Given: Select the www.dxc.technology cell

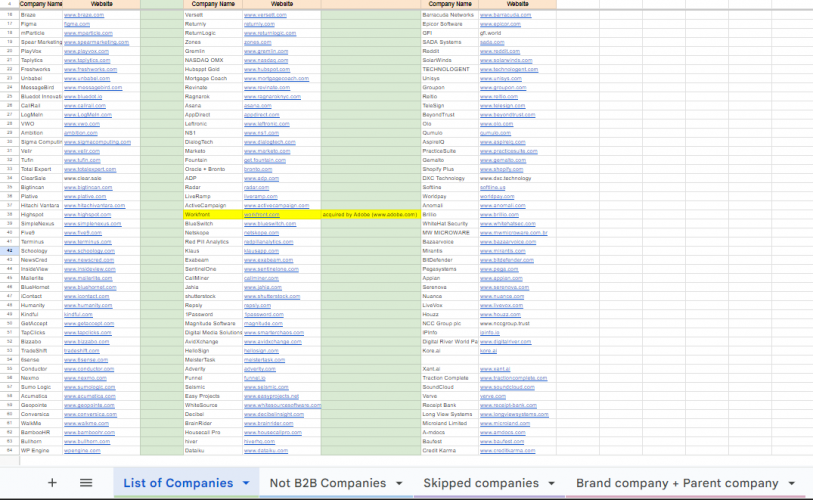Looking at the screenshot, I should [517, 178].
